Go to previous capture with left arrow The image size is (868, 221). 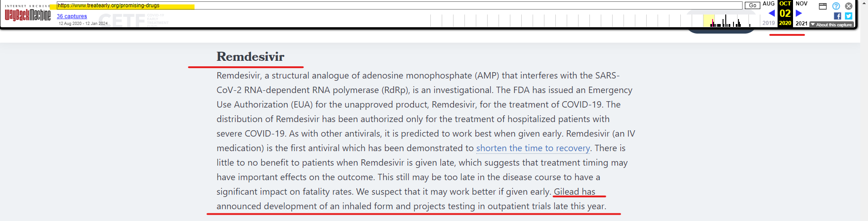(x=771, y=13)
